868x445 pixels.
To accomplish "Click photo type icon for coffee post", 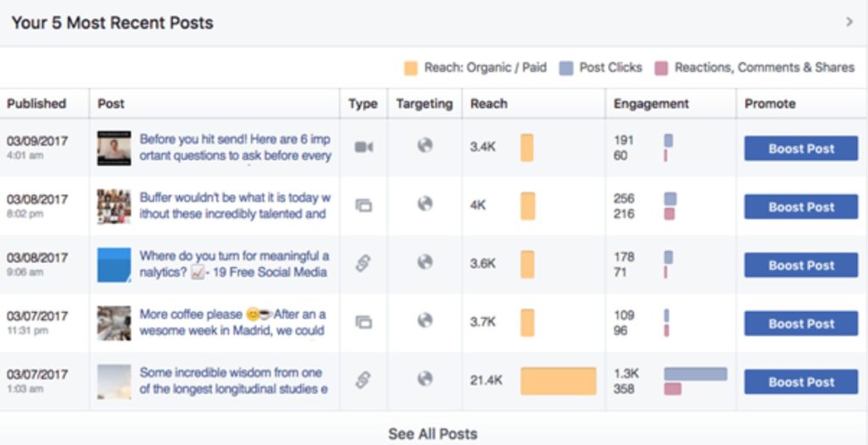I will pos(363,322).
